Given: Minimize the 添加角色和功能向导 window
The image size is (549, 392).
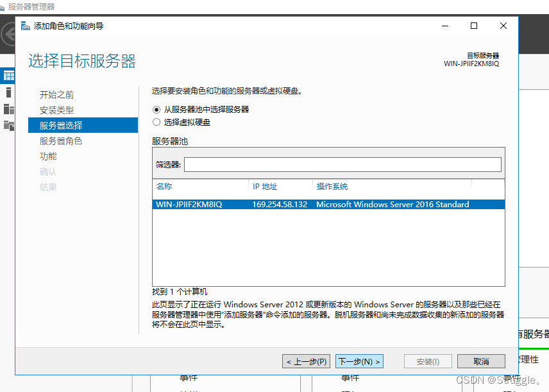Looking at the screenshot, I should pos(445,26).
